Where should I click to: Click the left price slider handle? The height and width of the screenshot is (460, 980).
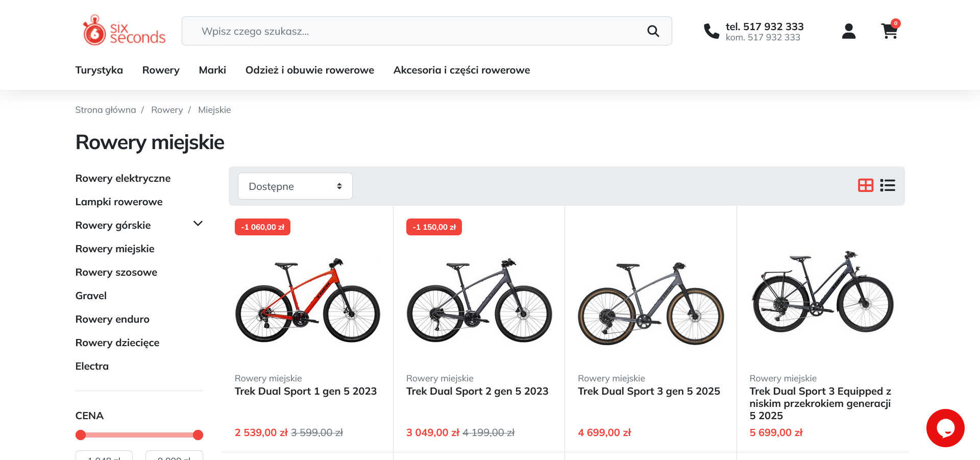pyautogui.click(x=81, y=435)
